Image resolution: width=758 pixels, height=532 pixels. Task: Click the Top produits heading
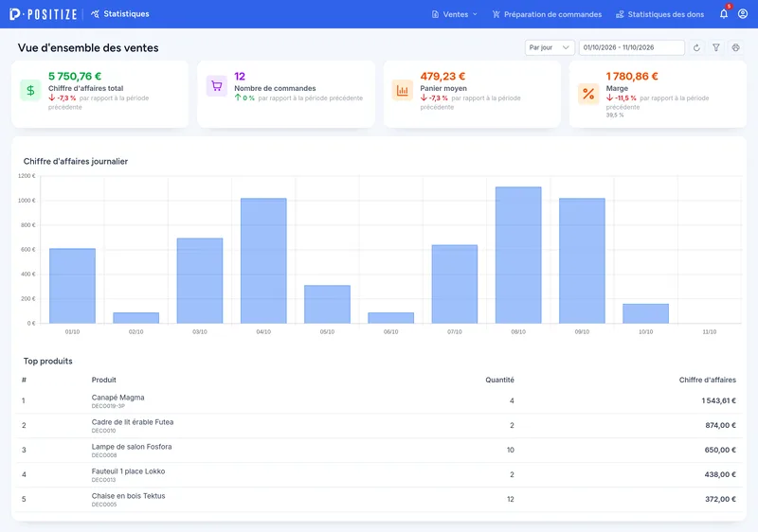(48, 361)
